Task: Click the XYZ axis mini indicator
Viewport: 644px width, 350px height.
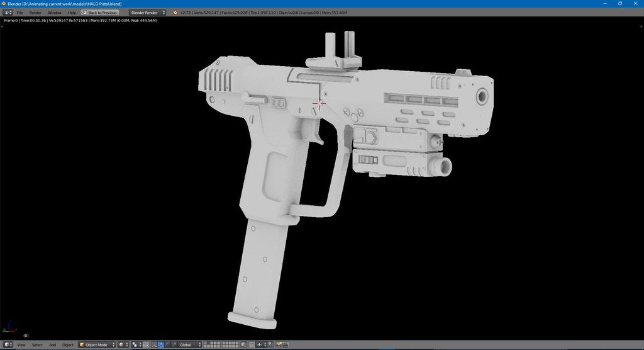Action: coord(9,328)
